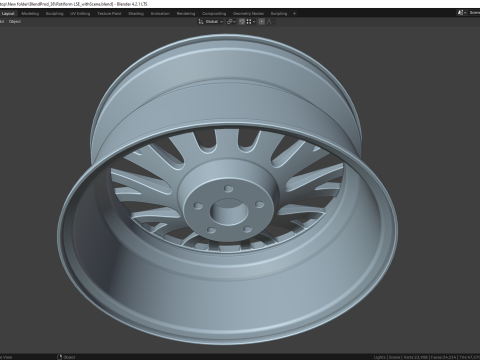
Task: Open the Modeling workspace tab
Action: [30, 14]
